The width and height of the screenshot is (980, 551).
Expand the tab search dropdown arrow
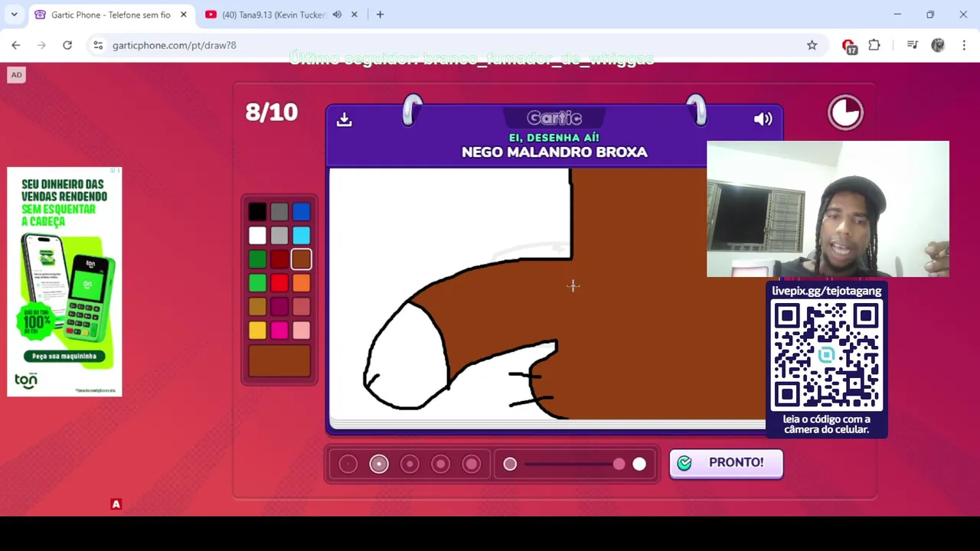point(14,15)
